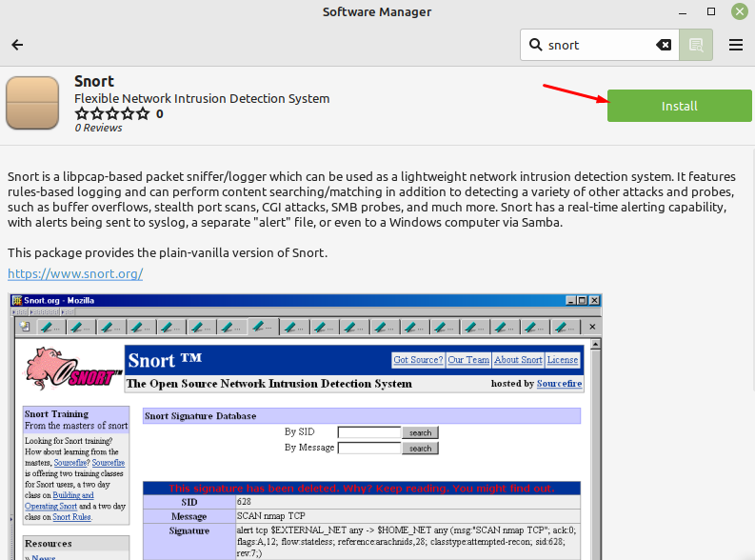Install the Snort package
The width and height of the screenshot is (755, 560).
(679, 106)
